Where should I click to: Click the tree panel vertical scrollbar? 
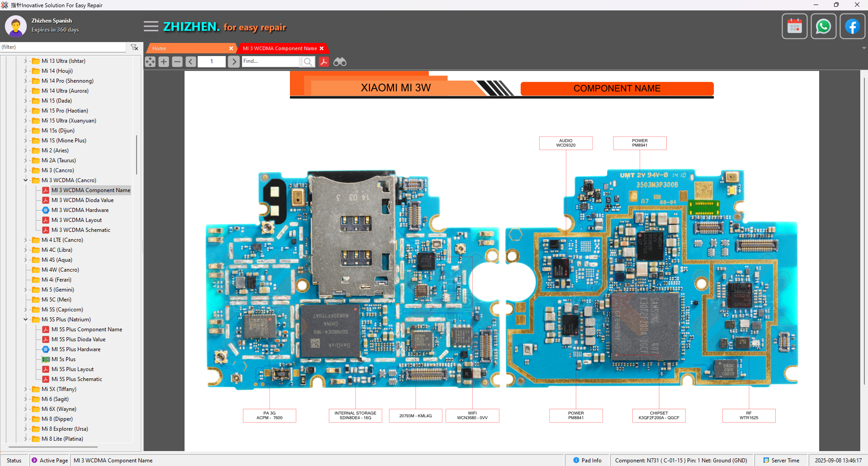point(137,155)
